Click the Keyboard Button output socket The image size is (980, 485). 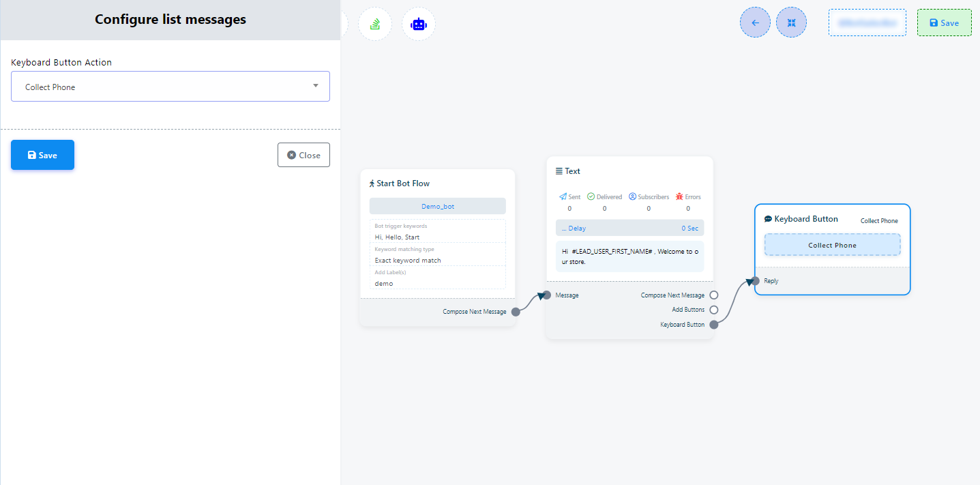[x=713, y=325]
